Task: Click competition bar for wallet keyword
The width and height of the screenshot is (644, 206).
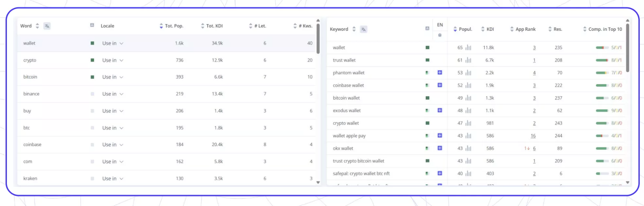Action: click(x=602, y=48)
